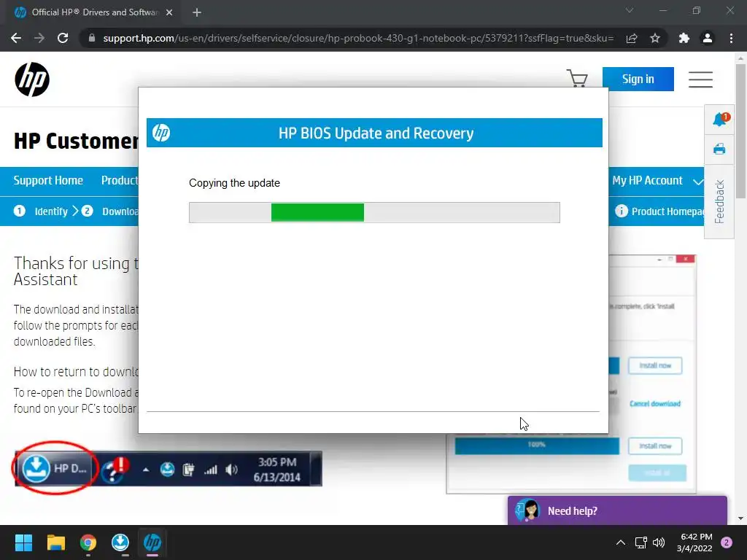The height and width of the screenshot is (560, 747).
Task: Click the HP BIOS update progress bar
Action: 374,212
